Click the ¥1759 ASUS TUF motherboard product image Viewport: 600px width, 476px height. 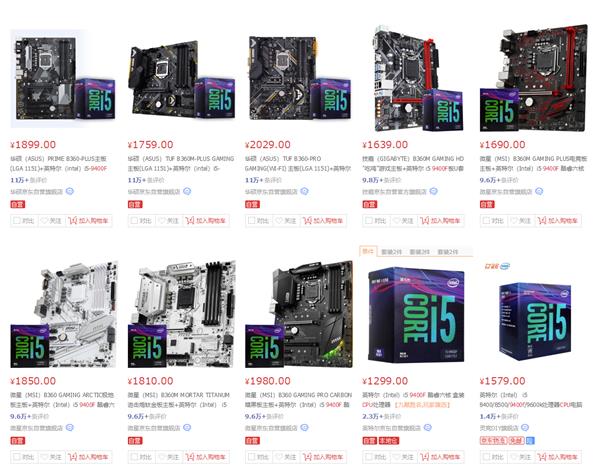pos(181,78)
